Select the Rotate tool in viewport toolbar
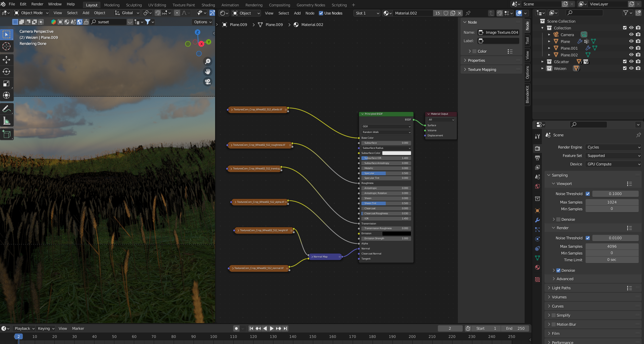 (6, 71)
